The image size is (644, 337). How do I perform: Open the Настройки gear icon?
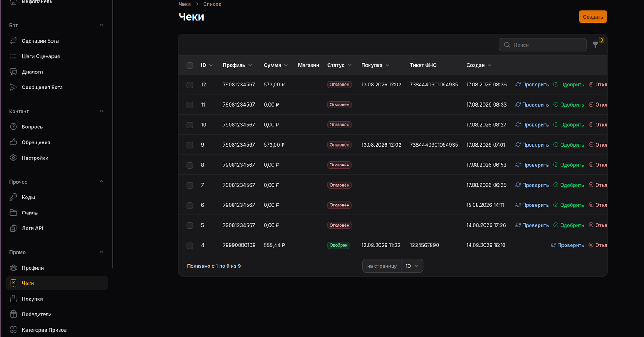pos(13,158)
